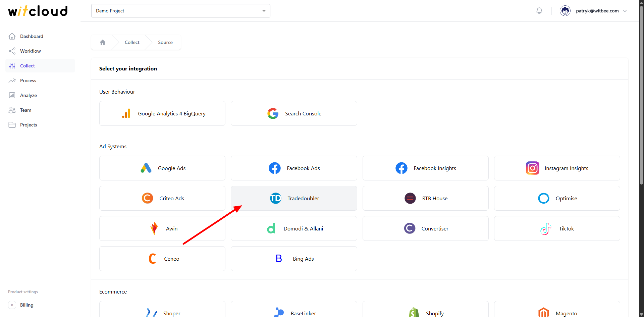Viewport: 644px width, 317px height.
Task: Click the Collect breadcrumb
Action: [132, 42]
